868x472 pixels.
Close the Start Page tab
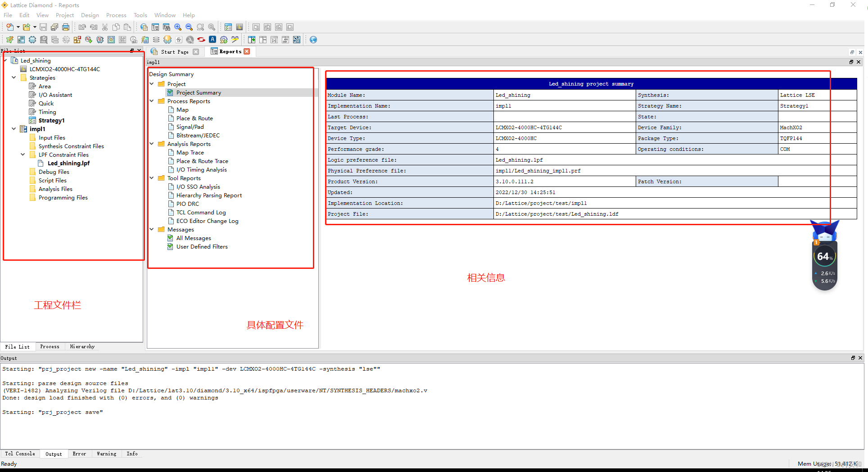click(196, 52)
